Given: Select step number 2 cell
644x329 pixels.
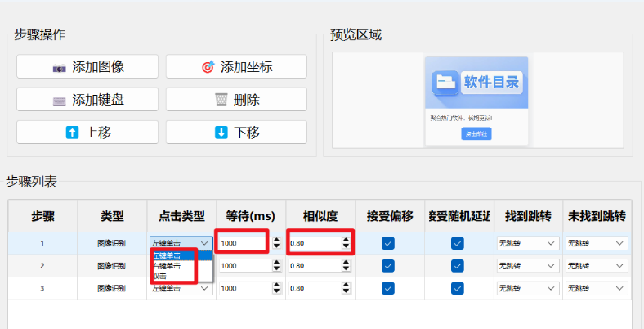Looking at the screenshot, I should pos(42,266).
